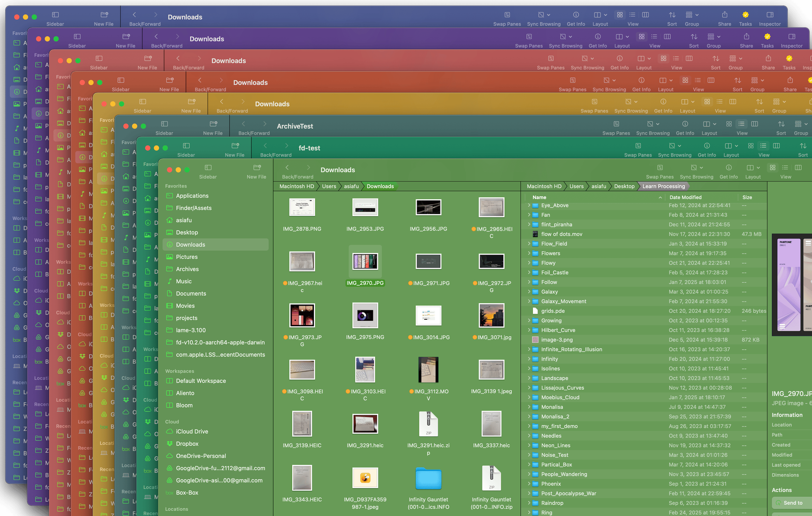Expand the Flowers folder disclosure arrow
The width and height of the screenshot is (812, 516).
529,253
